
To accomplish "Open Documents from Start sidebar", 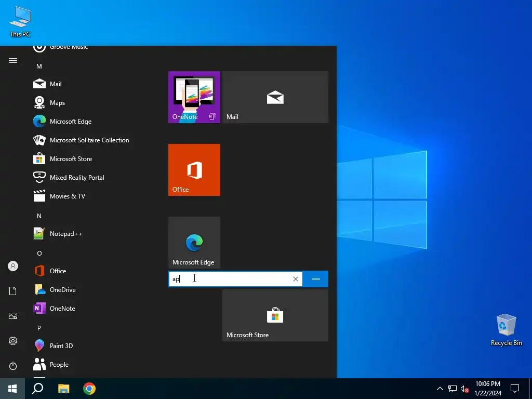I will pos(13,291).
